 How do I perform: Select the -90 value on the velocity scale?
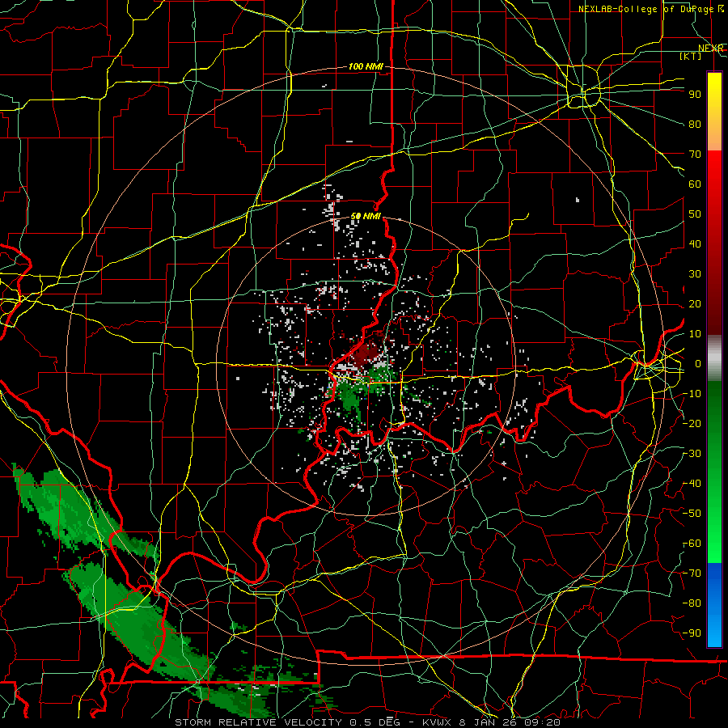click(x=692, y=633)
